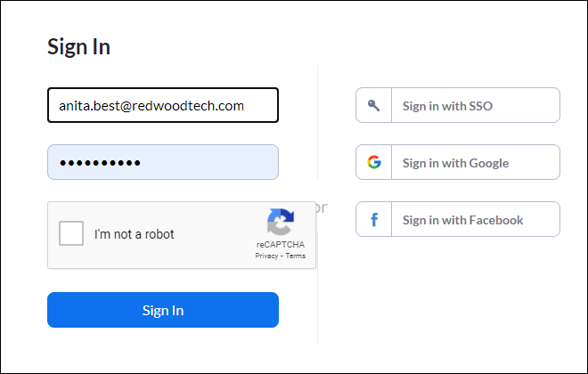
Task: Choose Sign in with Google
Action: point(458,162)
